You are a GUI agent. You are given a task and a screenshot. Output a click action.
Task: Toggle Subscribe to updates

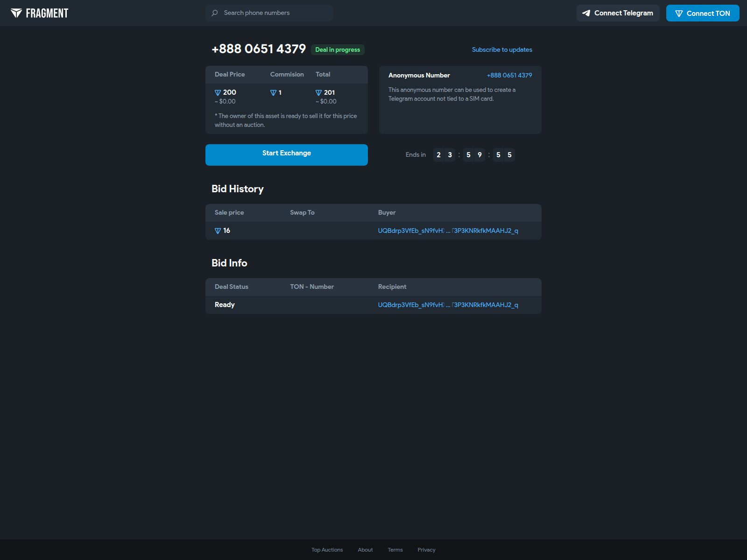(502, 49)
